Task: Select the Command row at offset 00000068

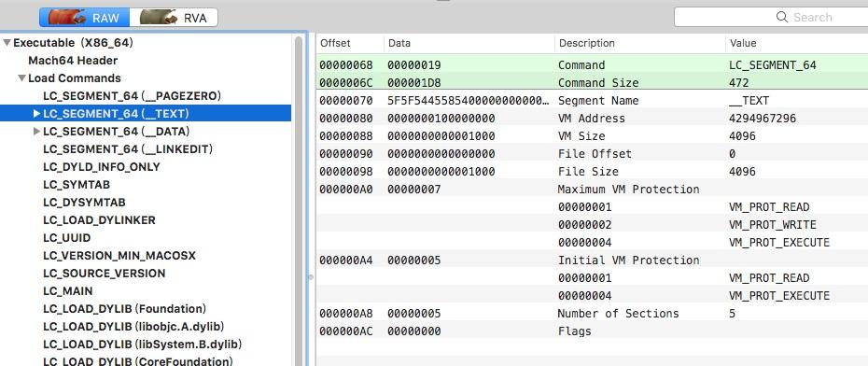Action: point(592,64)
